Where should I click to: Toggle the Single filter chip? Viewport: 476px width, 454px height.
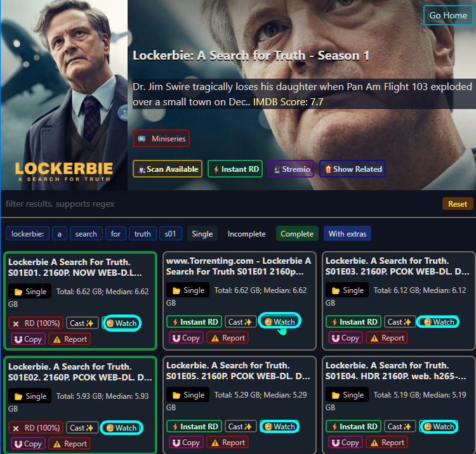[x=202, y=234]
